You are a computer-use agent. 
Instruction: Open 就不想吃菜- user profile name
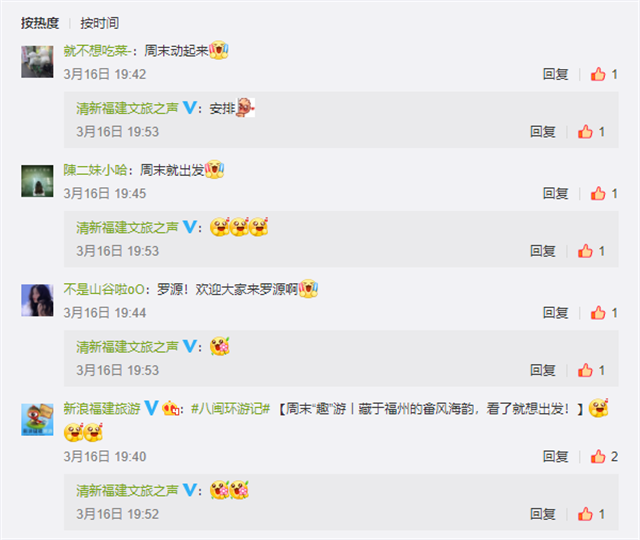97,51
